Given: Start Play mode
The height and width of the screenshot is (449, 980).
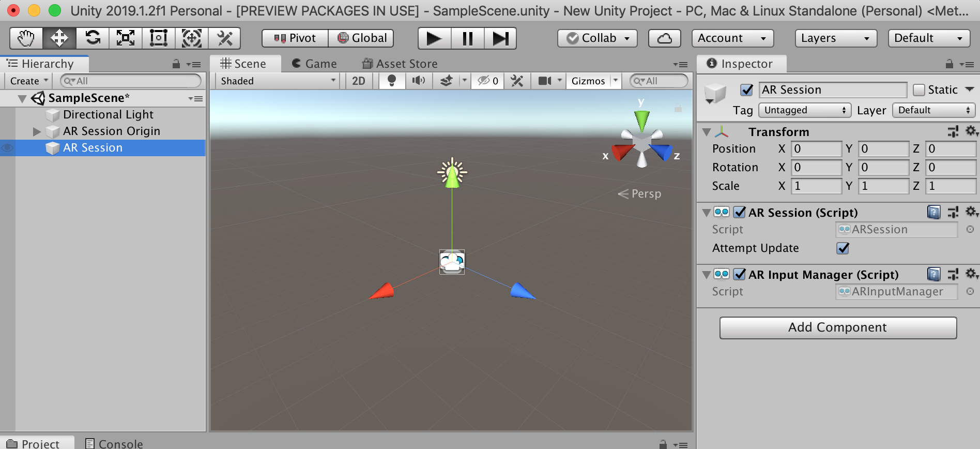Looking at the screenshot, I should coord(434,38).
